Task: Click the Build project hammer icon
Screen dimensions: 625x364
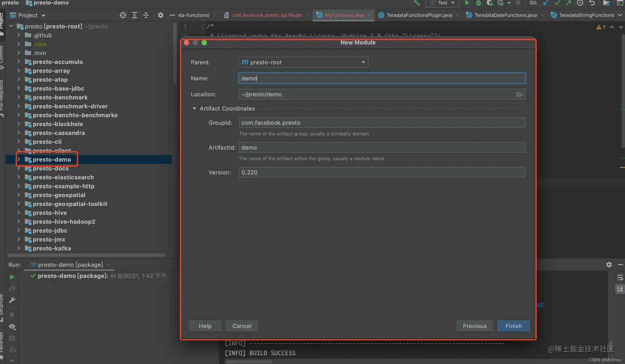Action: (x=417, y=3)
